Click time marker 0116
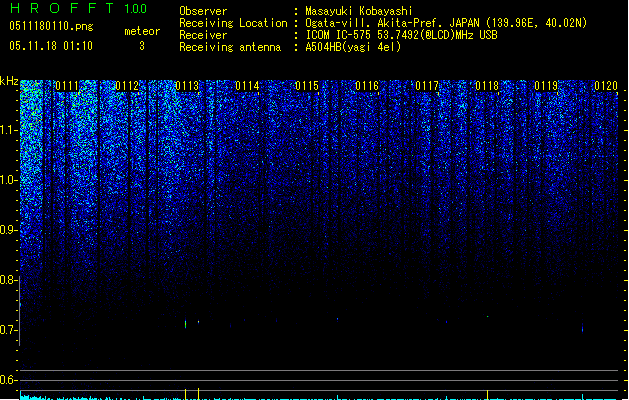Screen dimensions: 629x400 tap(367, 86)
